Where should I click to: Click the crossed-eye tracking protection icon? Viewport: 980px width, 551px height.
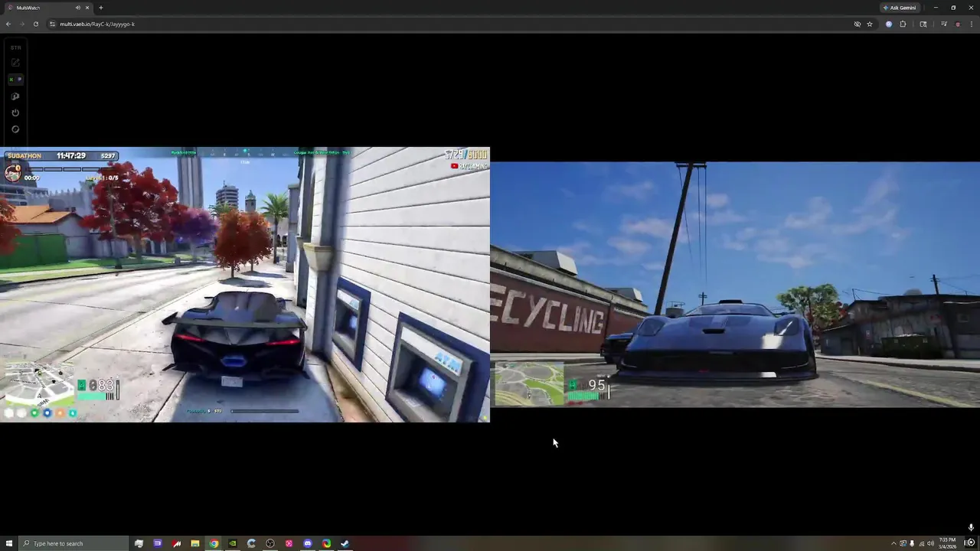(x=857, y=24)
